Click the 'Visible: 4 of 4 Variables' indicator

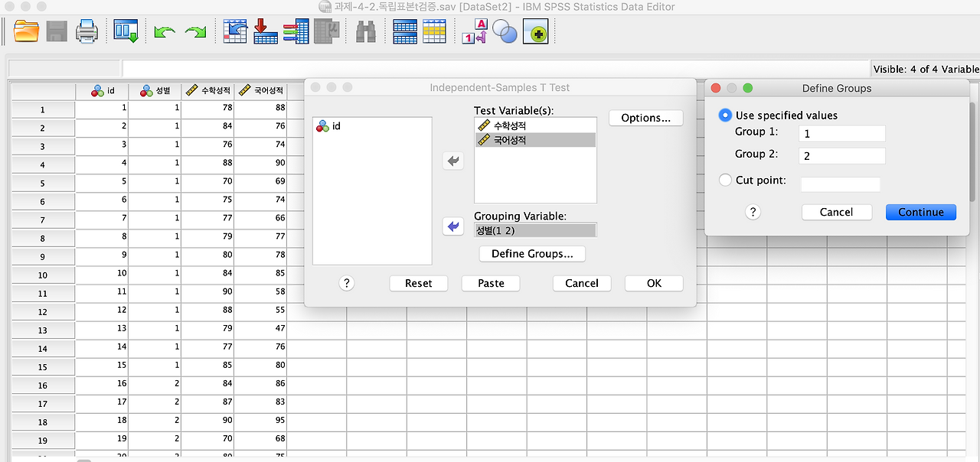coord(926,69)
